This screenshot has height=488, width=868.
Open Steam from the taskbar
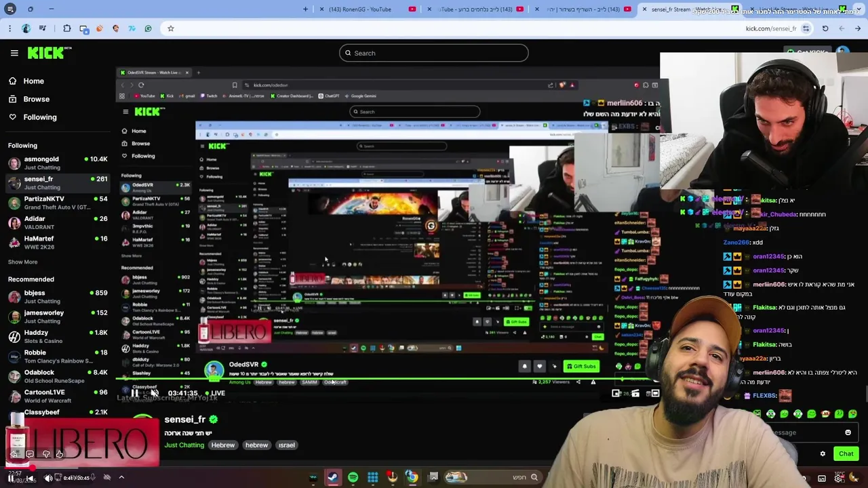tap(333, 477)
